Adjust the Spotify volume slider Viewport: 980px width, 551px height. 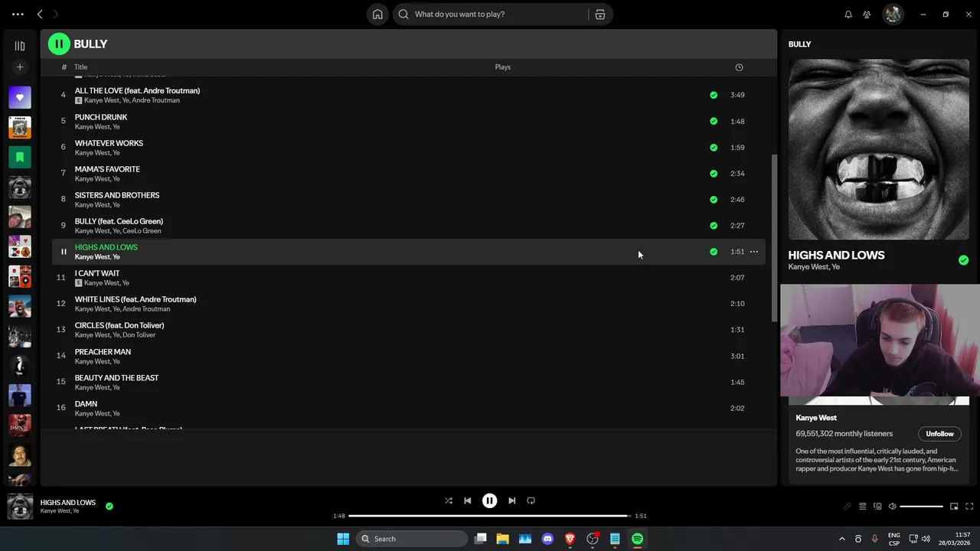922,507
